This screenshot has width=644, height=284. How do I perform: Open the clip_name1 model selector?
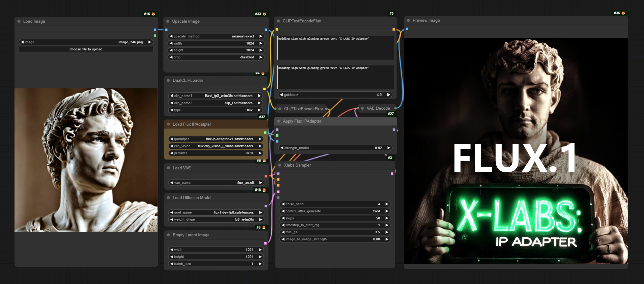point(215,96)
